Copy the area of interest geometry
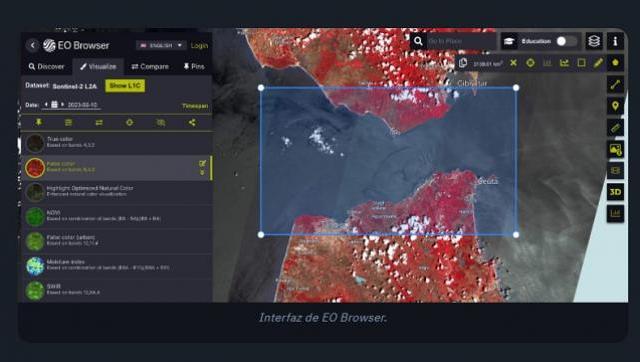This screenshot has height=362, width=640. [x=463, y=63]
